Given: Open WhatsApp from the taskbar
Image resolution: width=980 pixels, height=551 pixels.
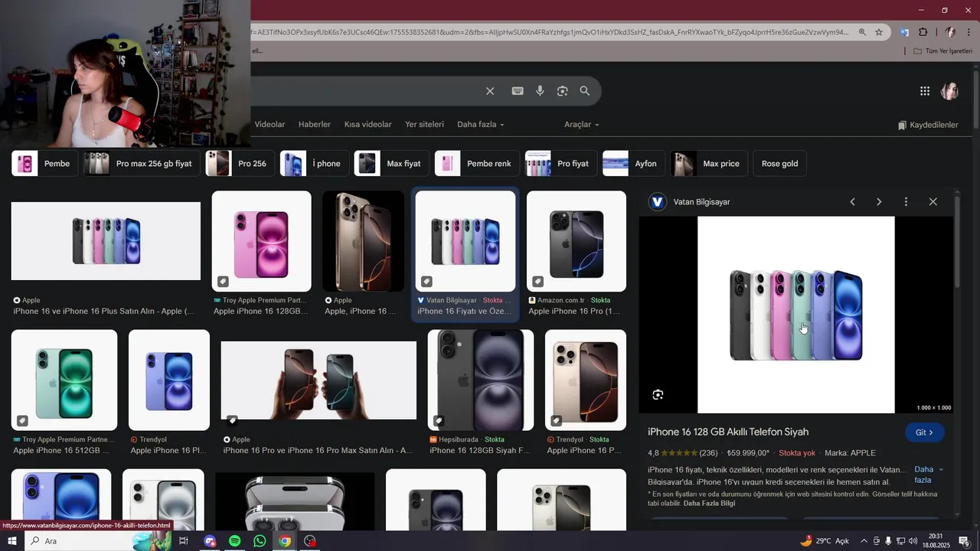Looking at the screenshot, I should pyautogui.click(x=260, y=541).
